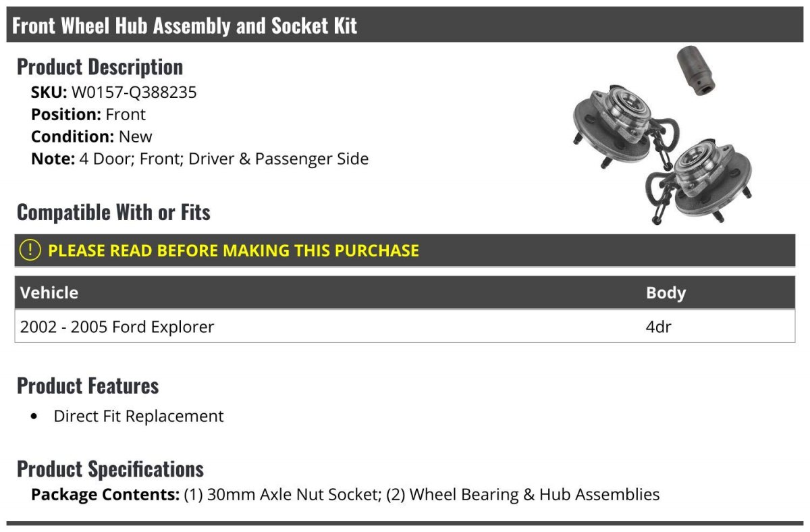Click the 4dr body cell
810x532 pixels.
point(659,327)
